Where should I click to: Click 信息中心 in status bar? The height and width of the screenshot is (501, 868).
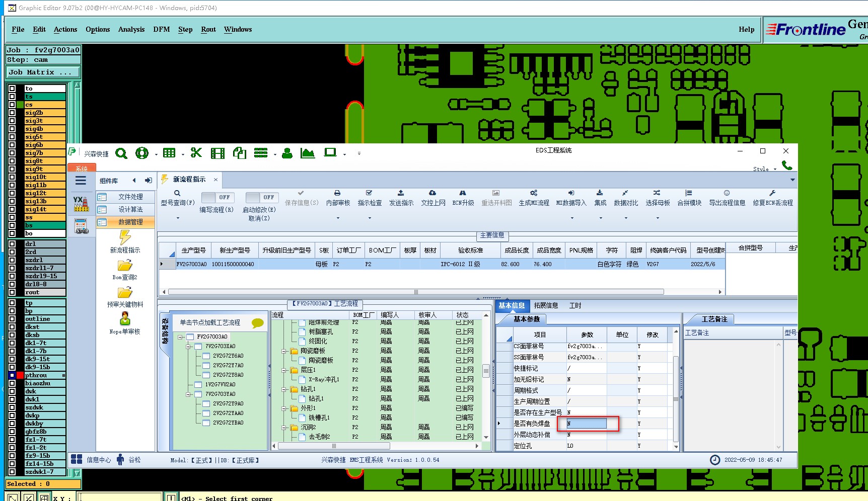(x=91, y=460)
